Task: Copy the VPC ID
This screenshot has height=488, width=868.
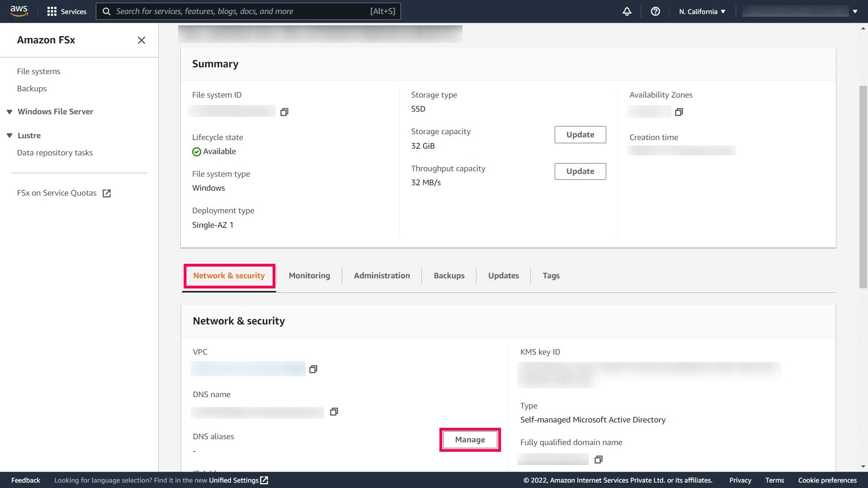Action: pyautogui.click(x=313, y=370)
